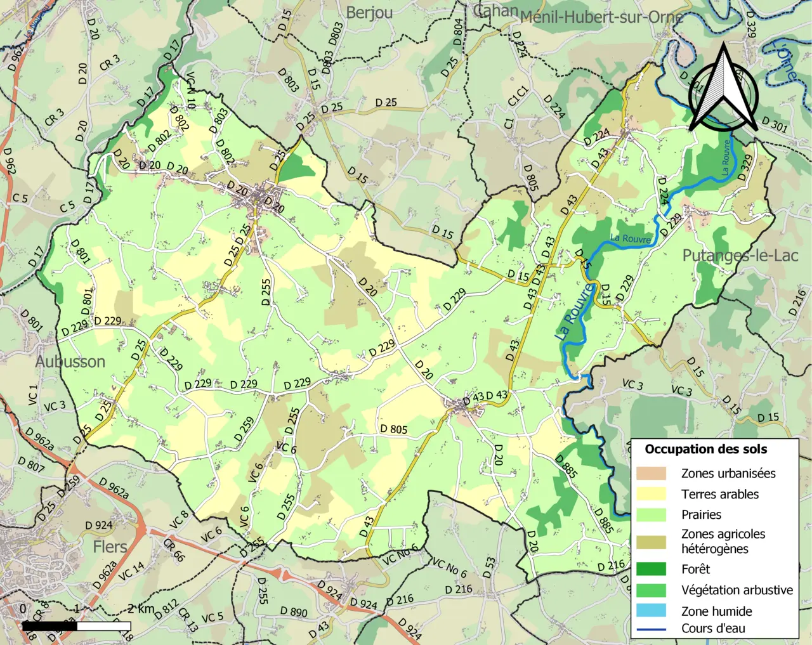Screen dimensions: 812x645
Task: Click the D 805 road label
Action: pyautogui.click(x=393, y=429)
